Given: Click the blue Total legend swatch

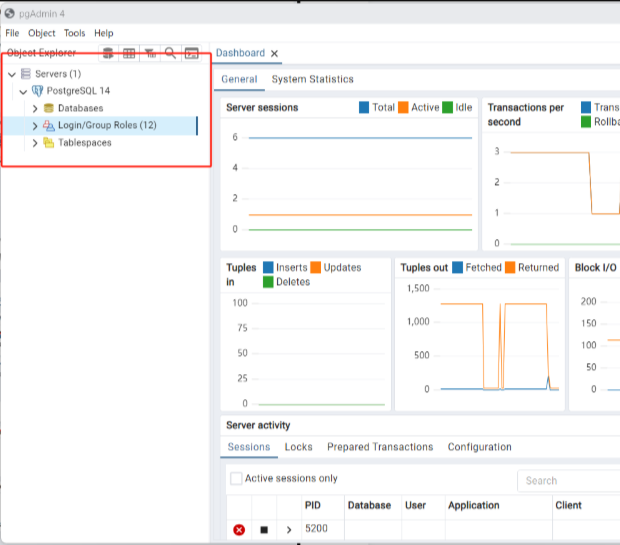Looking at the screenshot, I should pyautogui.click(x=364, y=108).
